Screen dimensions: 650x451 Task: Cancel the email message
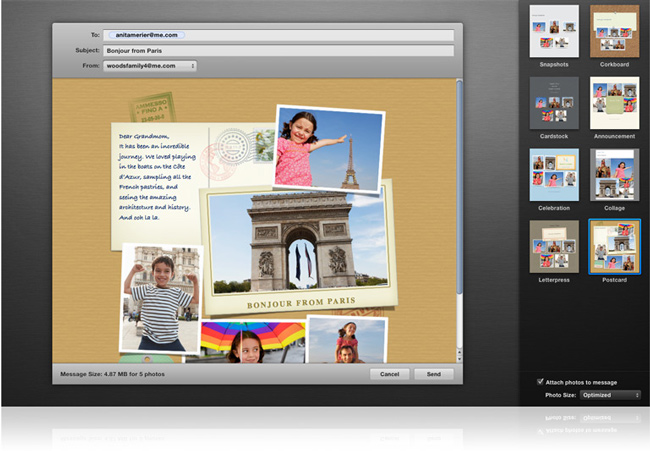click(389, 374)
